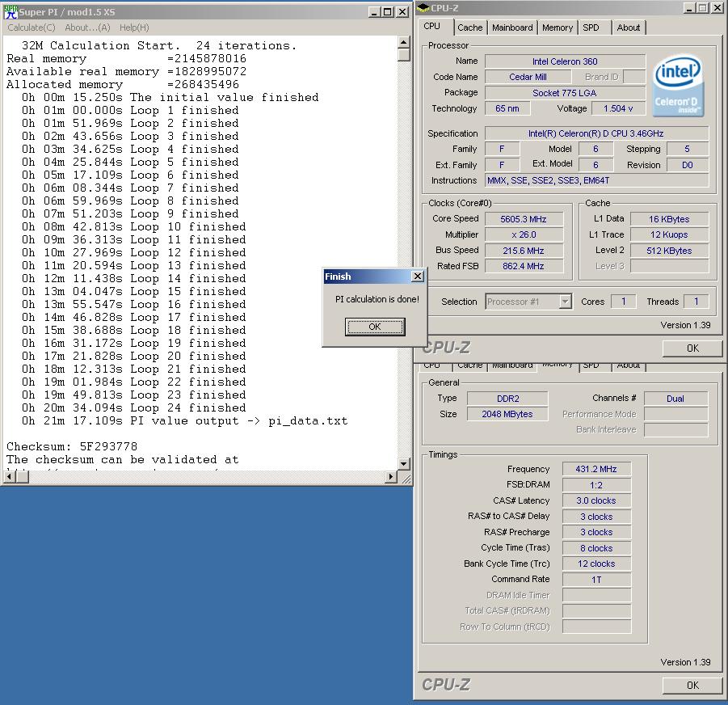Click the 32M Calculation Start line
The image size is (728, 705).
[159, 45]
